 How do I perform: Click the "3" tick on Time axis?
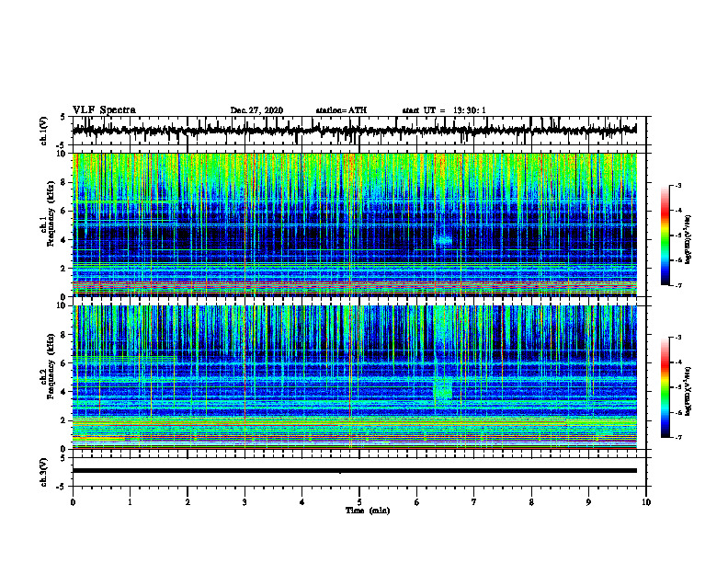pos(245,502)
